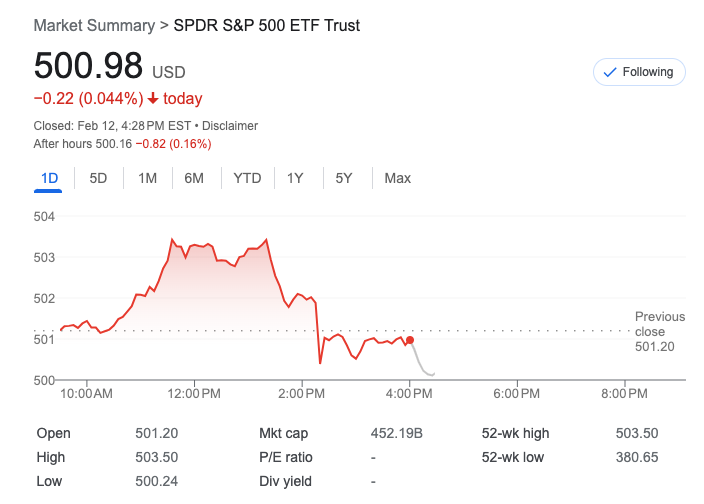Image resolution: width=704 pixels, height=504 pixels.
Task: Select the Max range tab
Action: point(397,178)
